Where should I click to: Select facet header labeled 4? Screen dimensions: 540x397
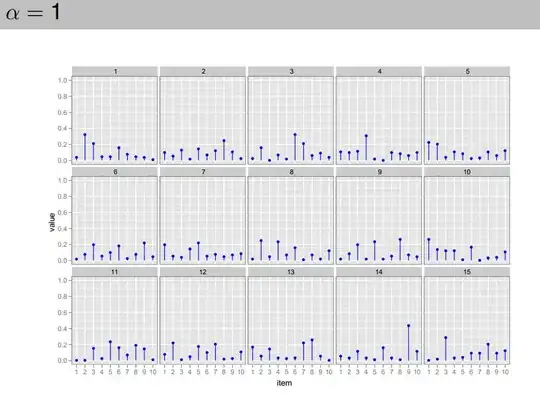click(379, 71)
